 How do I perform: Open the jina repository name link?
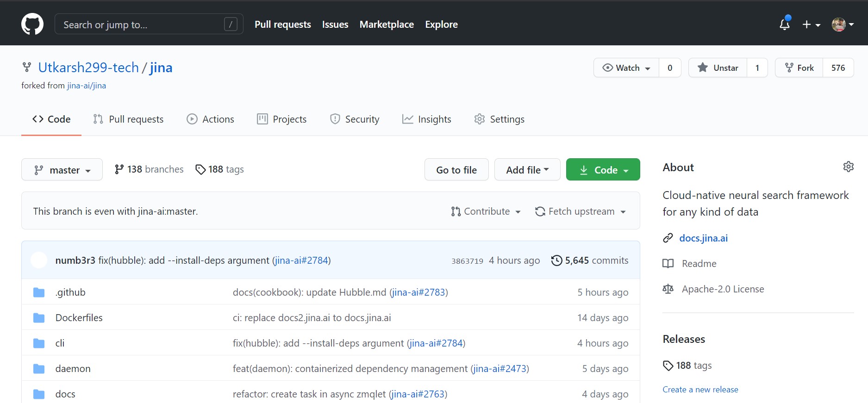tap(161, 68)
